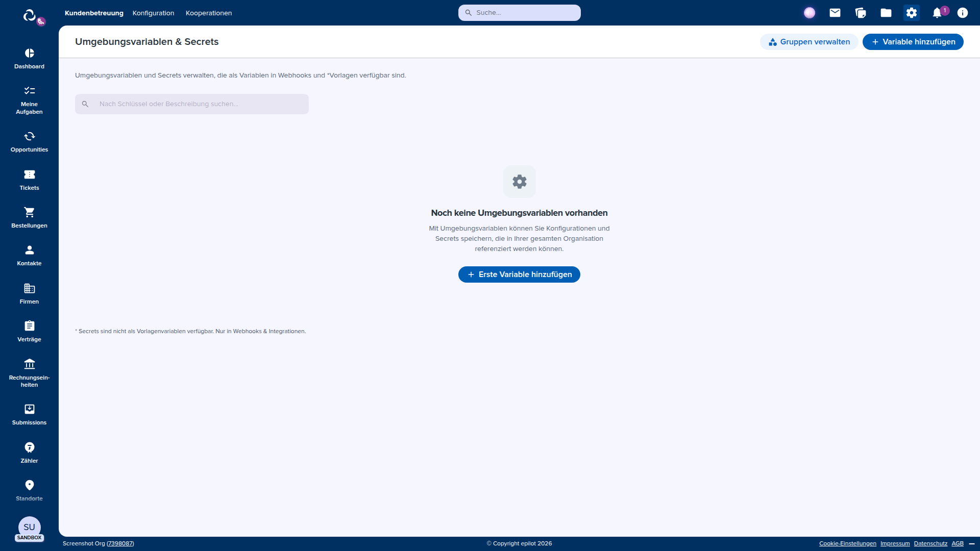Viewport: 980px width, 551px height.
Task: Open Datenschutz footer link
Action: tap(930, 543)
